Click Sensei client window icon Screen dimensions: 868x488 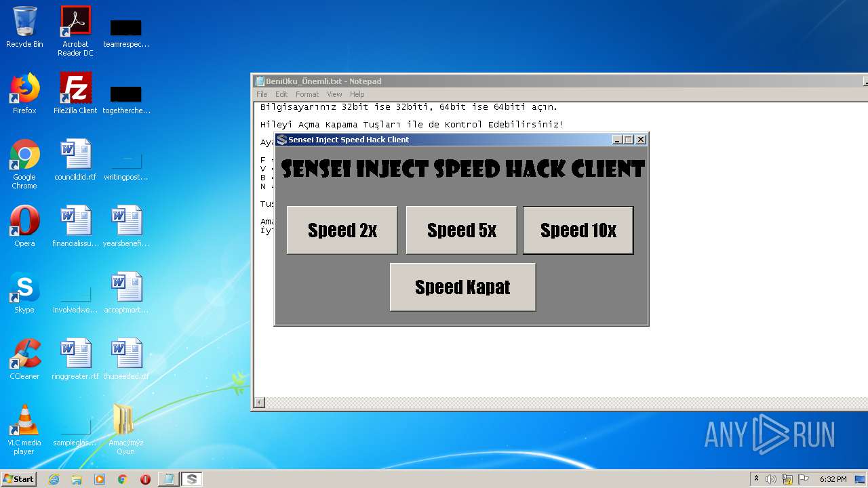282,140
